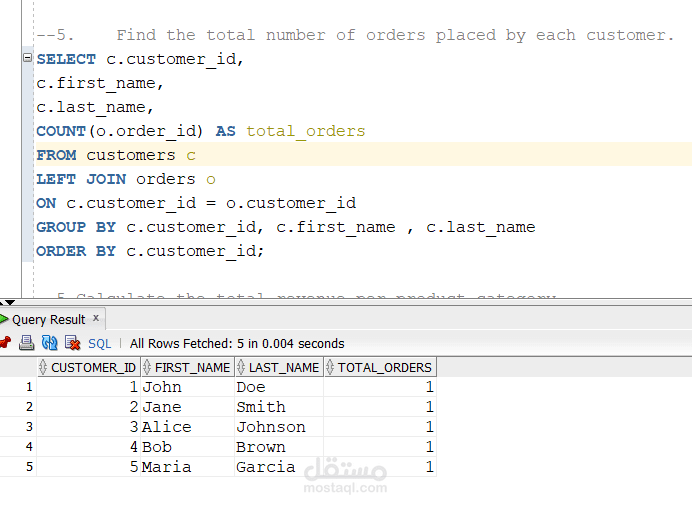
Task: Select the LAST_NAME column header
Action: pyautogui.click(x=284, y=367)
